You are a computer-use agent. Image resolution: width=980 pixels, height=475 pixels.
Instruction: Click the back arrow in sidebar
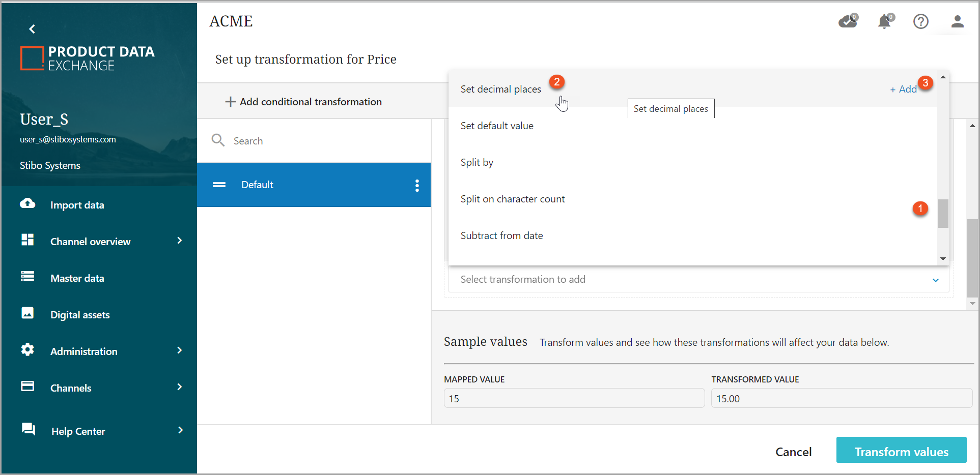click(x=32, y=29)
